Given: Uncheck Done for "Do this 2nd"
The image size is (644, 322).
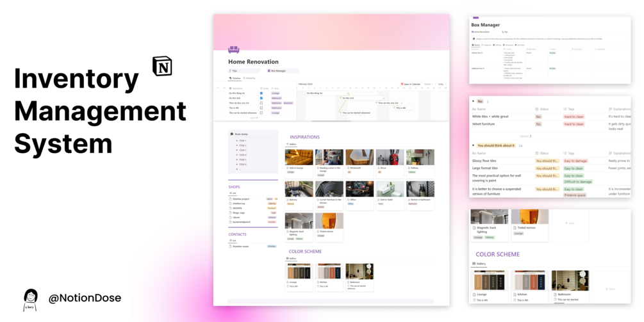Looking at the screenshot, I should [x=261, y=98].
